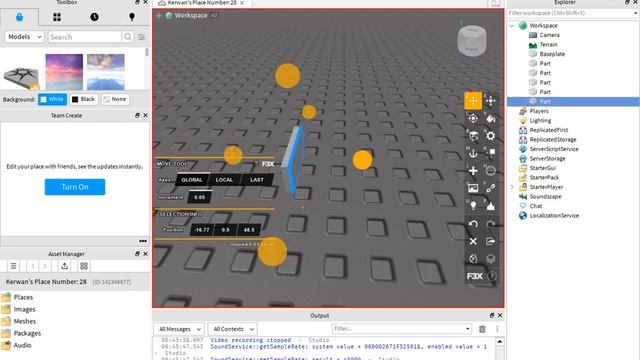Click the F3X redo arrow

click(x=491, y=224)
